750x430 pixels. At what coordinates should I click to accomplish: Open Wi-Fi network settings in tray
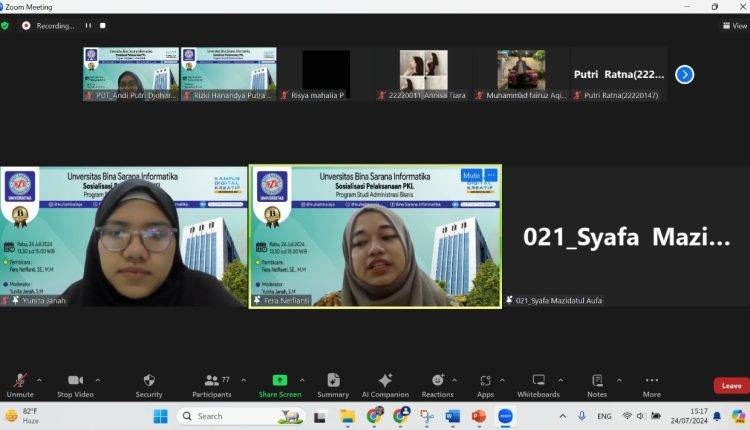click(627, 416)
